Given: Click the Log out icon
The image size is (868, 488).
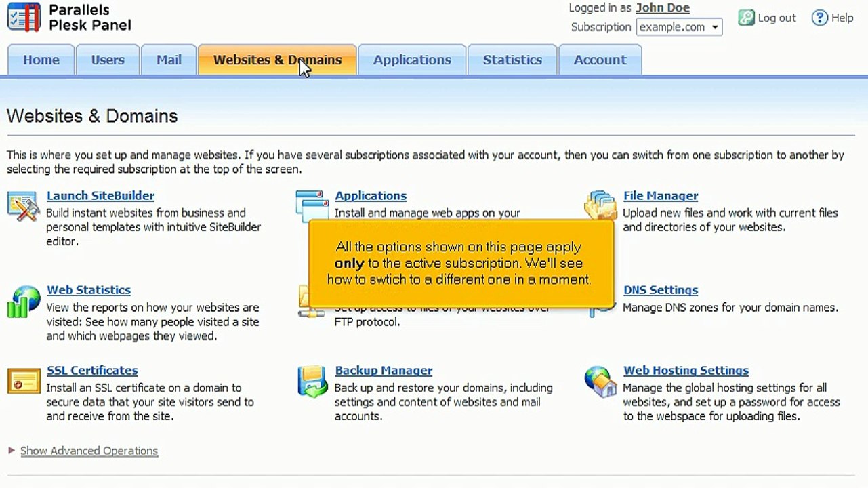Looking at the screenshot, I should click(746, 18).
